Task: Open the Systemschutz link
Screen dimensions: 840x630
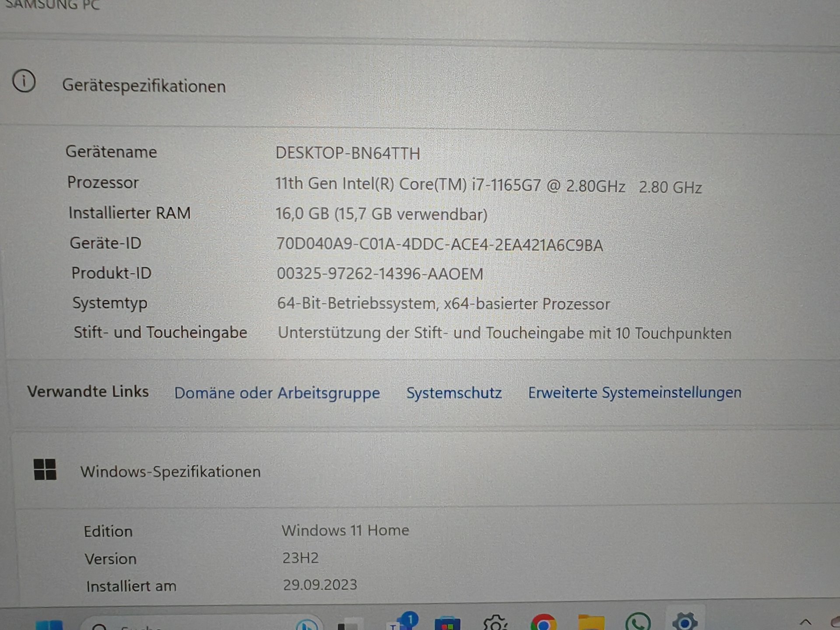Action: 454,393
